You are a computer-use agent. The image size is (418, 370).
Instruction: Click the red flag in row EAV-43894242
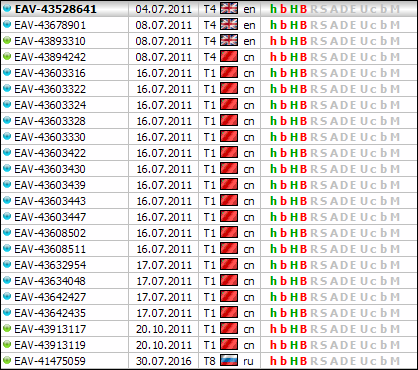[x=229, y=56]
